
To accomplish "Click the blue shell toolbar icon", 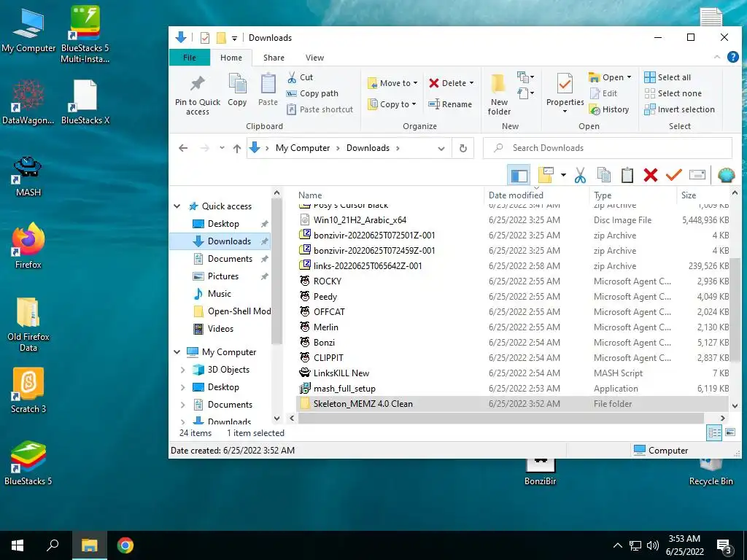I will click(x=726, y=175).
